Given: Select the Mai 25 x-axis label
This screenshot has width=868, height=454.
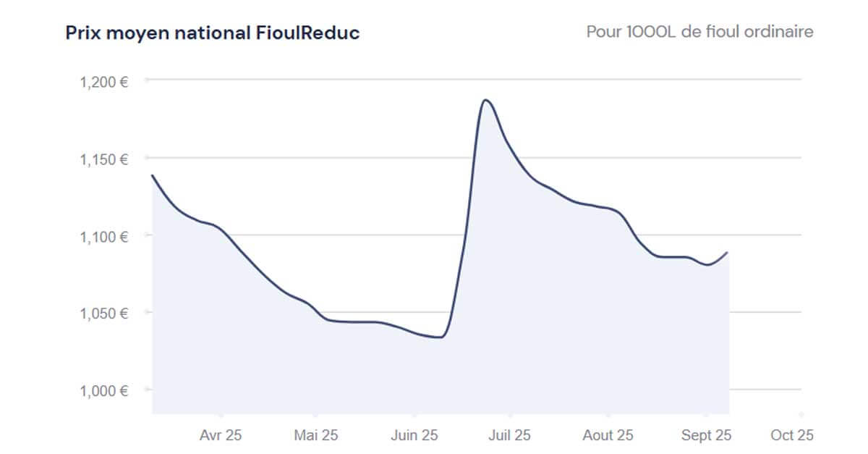Looking at the screenshot, I should tap(316, 435).
